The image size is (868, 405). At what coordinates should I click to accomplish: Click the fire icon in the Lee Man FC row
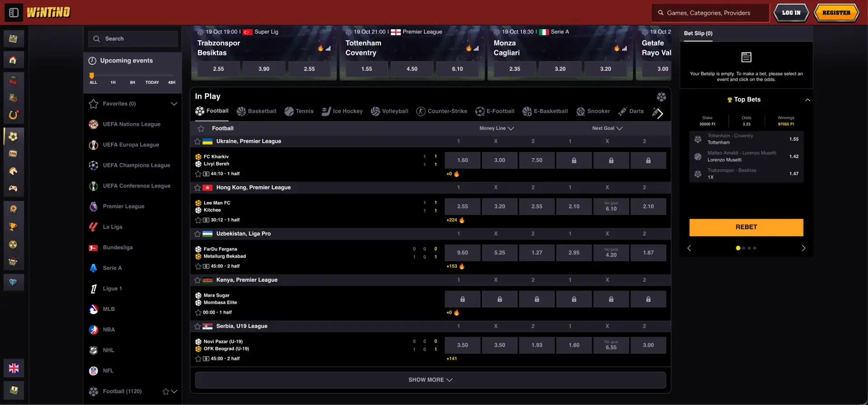[x=462, y=220]
